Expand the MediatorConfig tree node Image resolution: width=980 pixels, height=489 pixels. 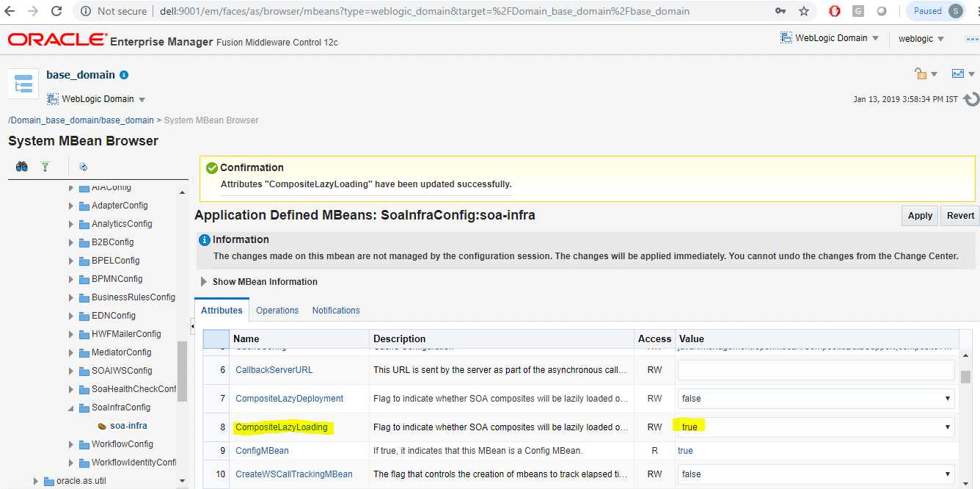point(71,352)
